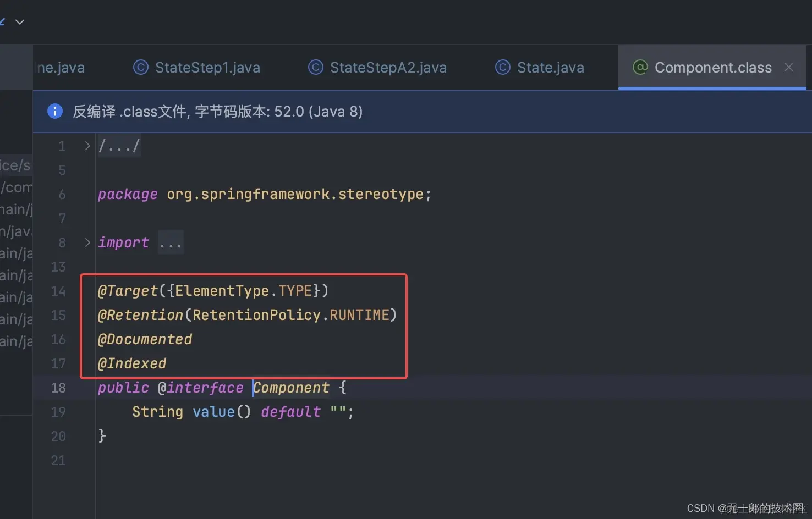Click the class icon on StateStepA2.java tab

click(x=315, y=67)
